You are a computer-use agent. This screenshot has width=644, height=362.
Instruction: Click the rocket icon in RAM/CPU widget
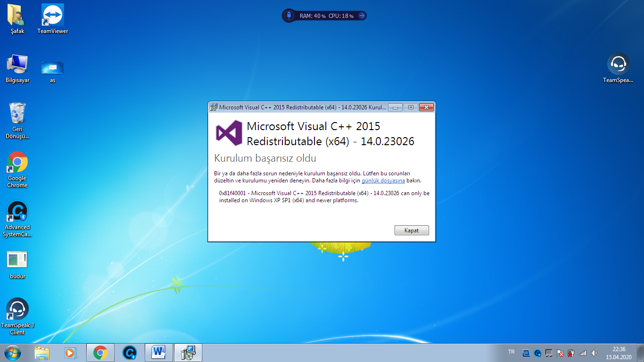pos(289,16)
